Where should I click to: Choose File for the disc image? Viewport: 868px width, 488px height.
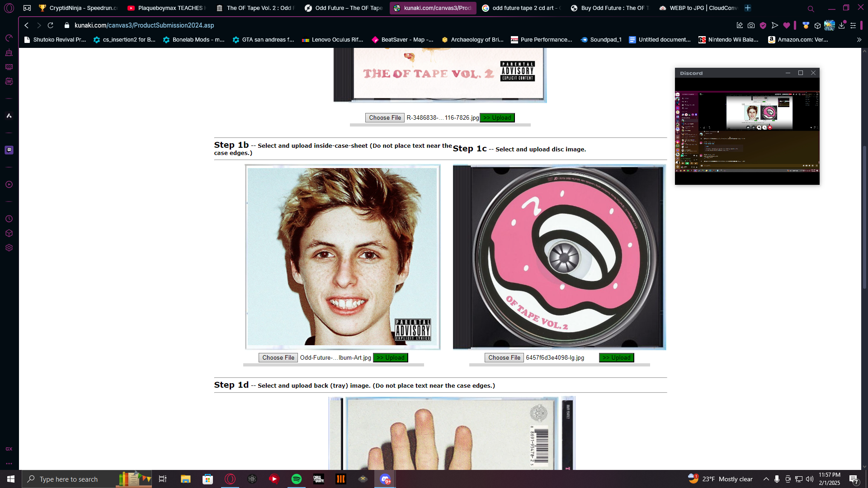pyautogui.click(x=504, y=357)
